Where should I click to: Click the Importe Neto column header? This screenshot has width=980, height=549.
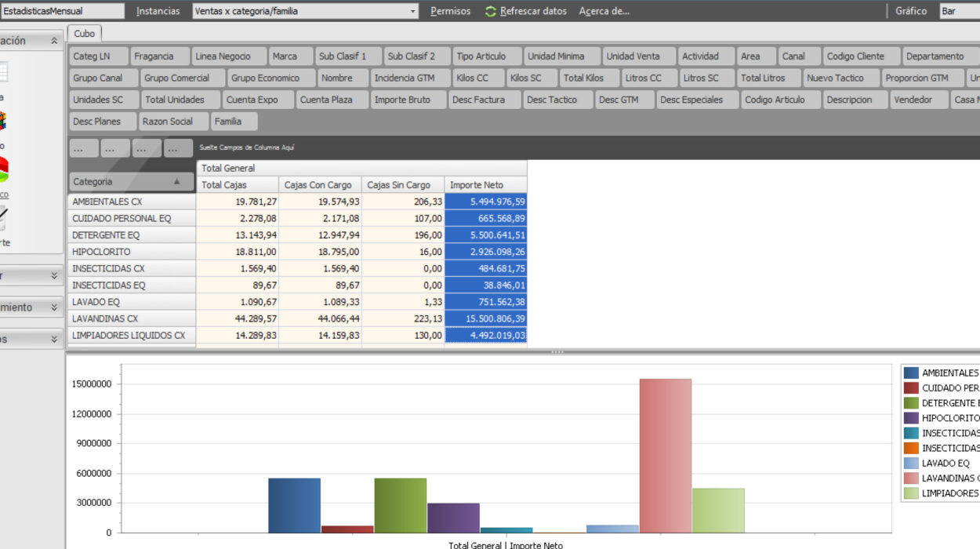pyautogui.click(x=486, y=185)
